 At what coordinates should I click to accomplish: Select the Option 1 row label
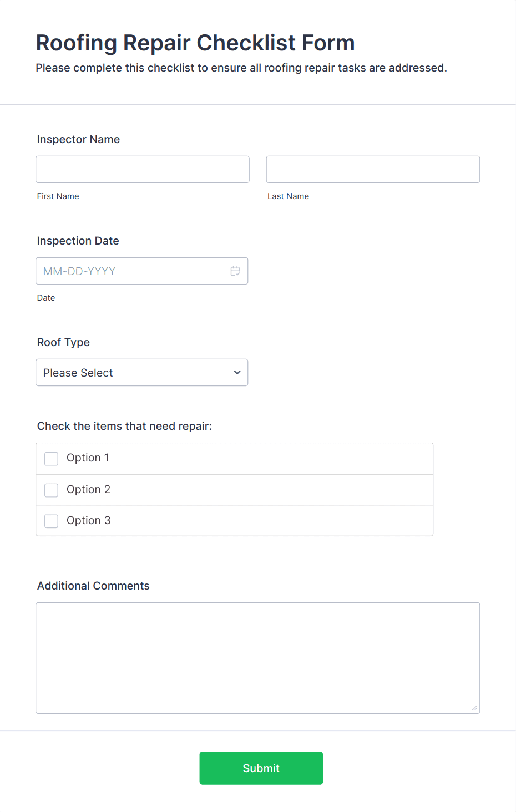pos(88,458)
